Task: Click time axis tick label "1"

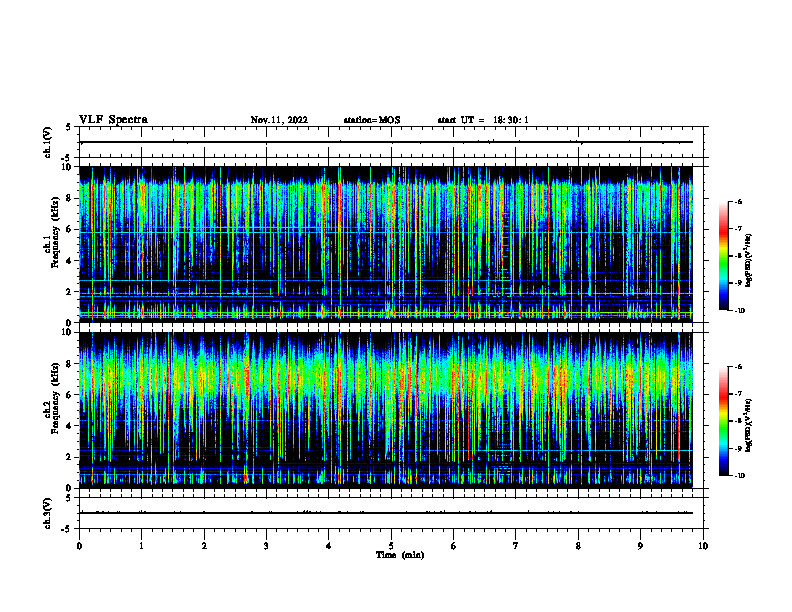Action: click(x=141, y=546)
